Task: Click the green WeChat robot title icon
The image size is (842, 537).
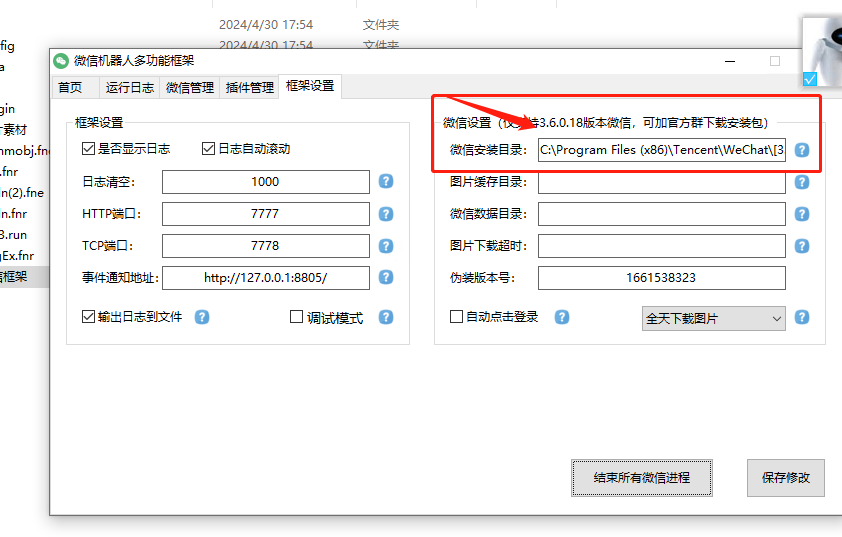Action: coord(61,61)
